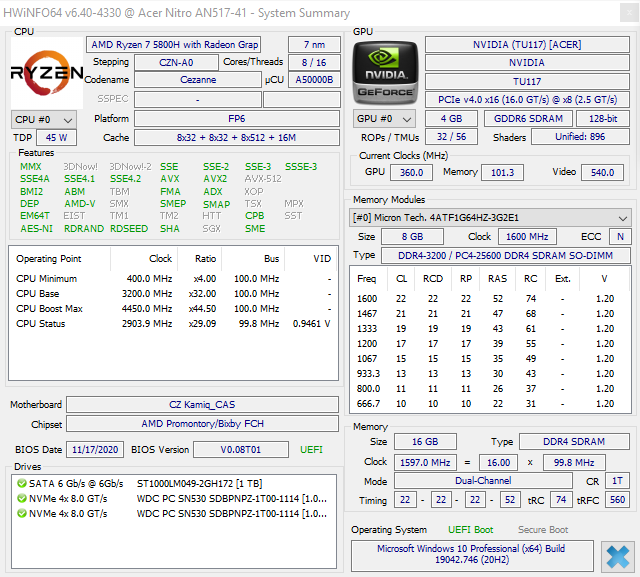This screenshot has width=640, height=577.
Task: Click the memory clock 1597.0 MHz value
Action: [x=425, y=462]
